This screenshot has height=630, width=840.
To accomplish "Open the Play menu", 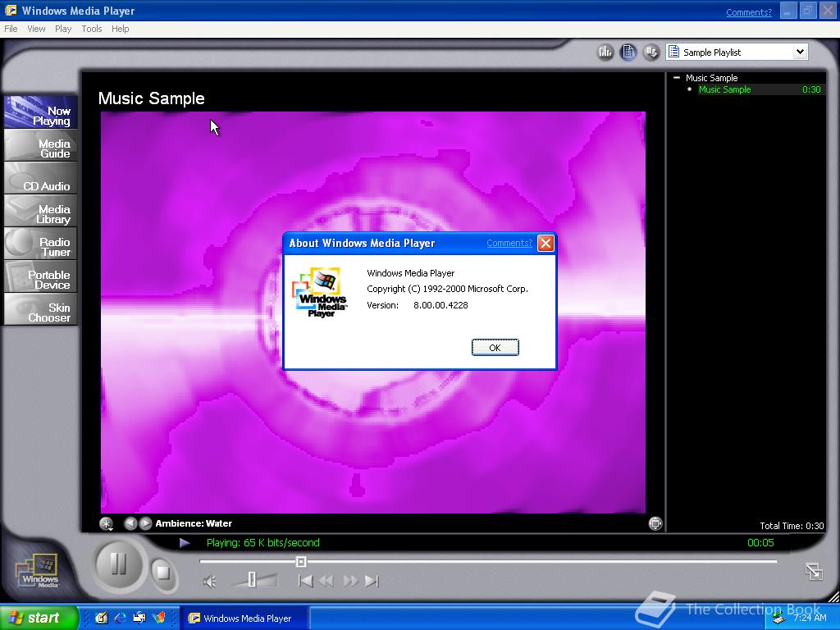I will (x=63, y=29).
